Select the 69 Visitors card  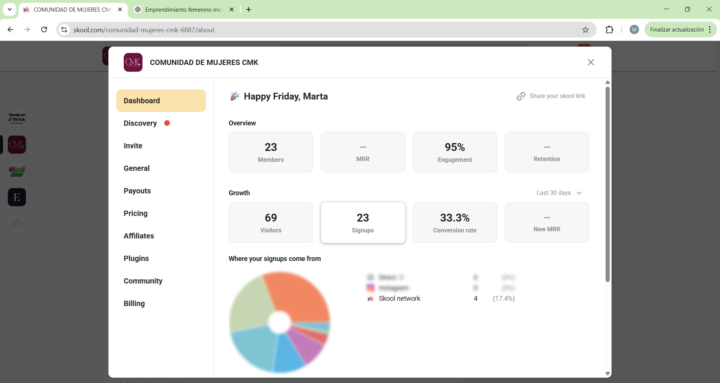click(271, 222)
